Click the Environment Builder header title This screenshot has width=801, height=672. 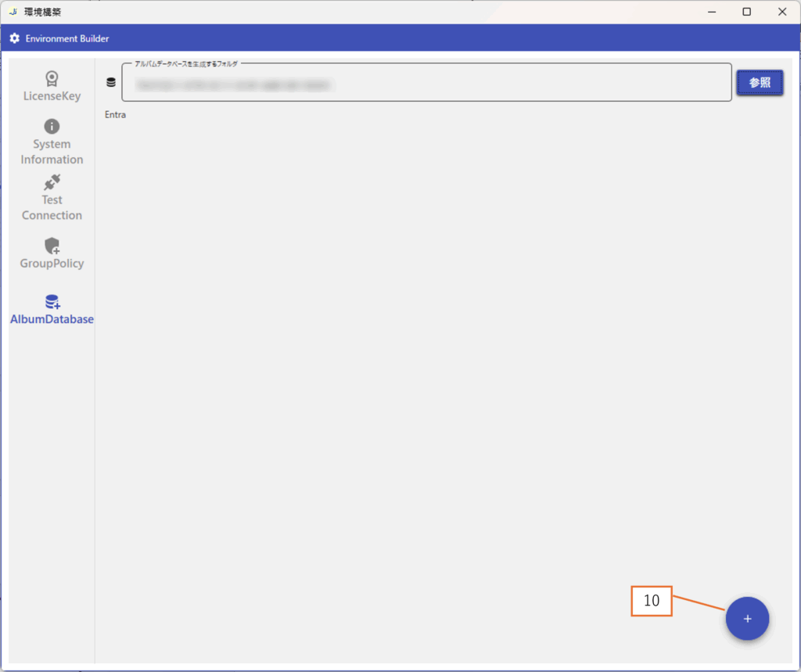(67, 38)
